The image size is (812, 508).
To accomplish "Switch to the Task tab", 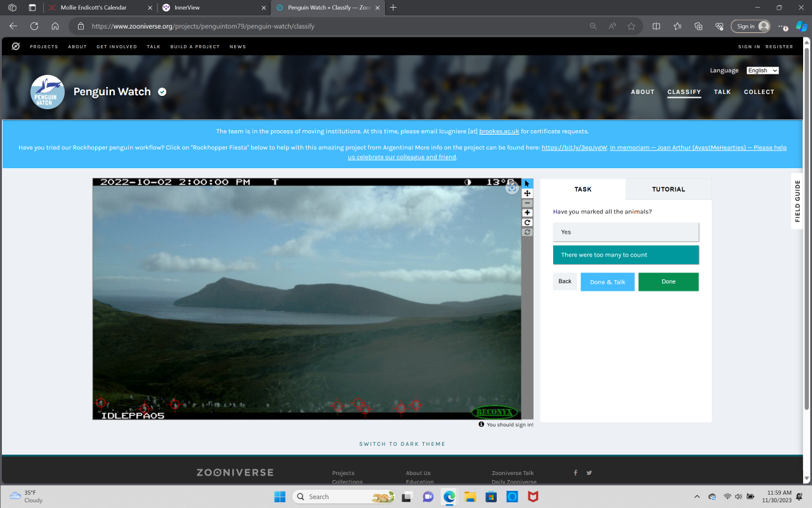I will (583, 189).
